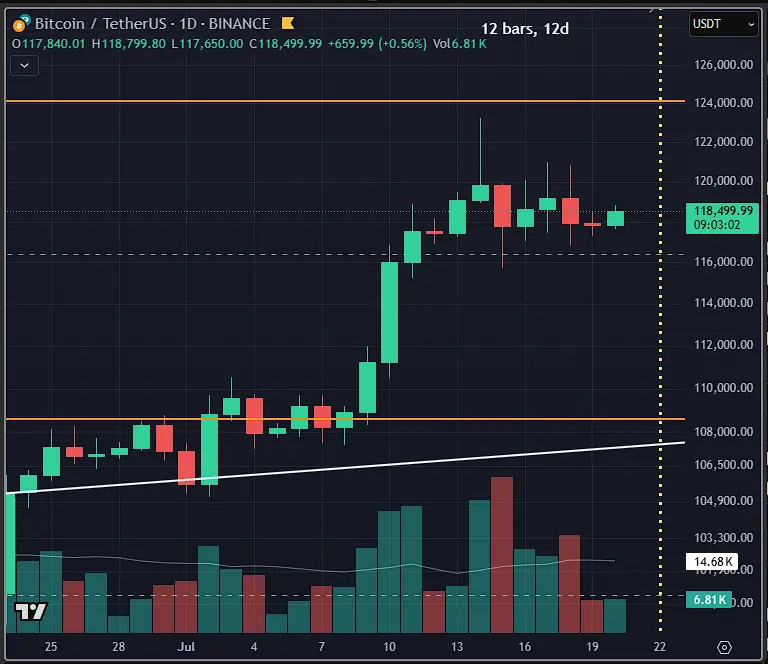Click the 110,000.00 price axis label
Image resolution: width=768 pixels, height=664 pixels.
(x=723, y=388)
